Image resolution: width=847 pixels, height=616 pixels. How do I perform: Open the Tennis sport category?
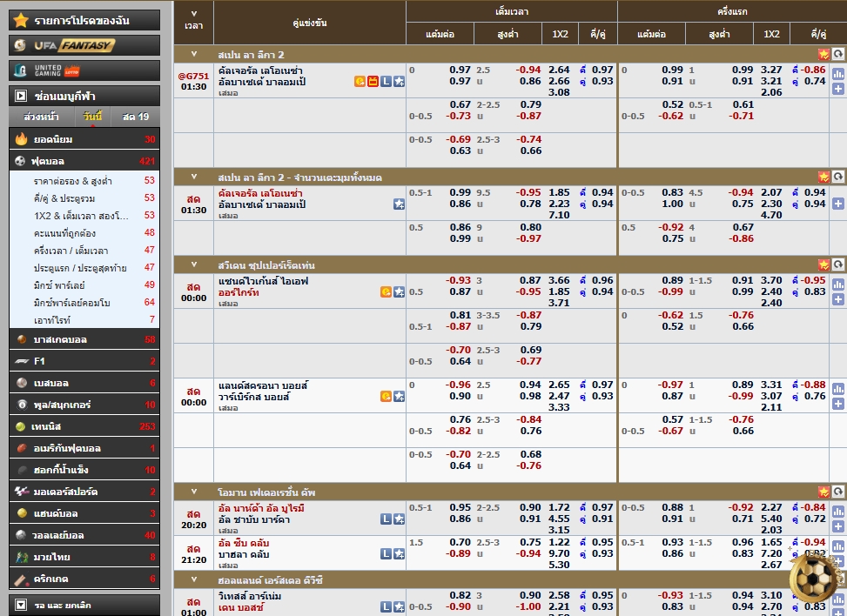tap(52, 426)
